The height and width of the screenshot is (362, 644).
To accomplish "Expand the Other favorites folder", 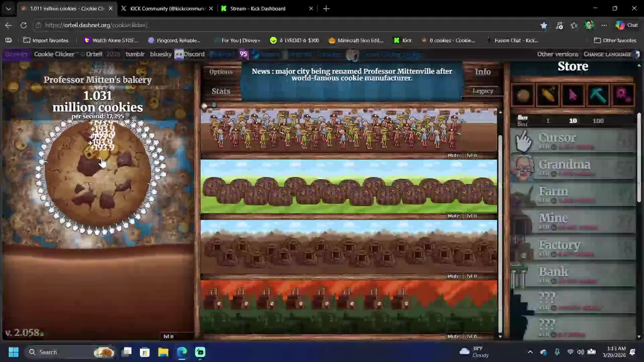I will click(615, 40).
